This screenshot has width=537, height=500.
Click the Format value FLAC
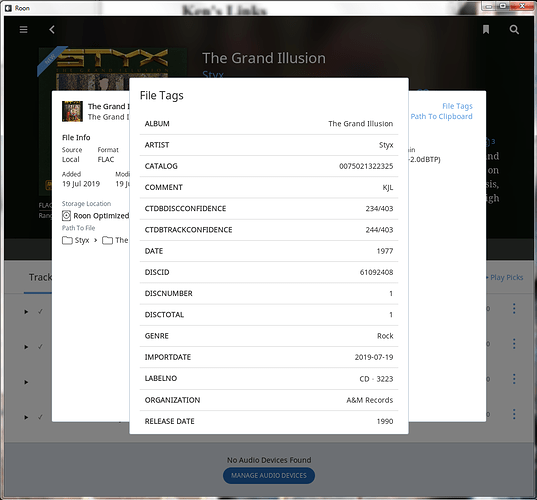[x=106, y=159]
